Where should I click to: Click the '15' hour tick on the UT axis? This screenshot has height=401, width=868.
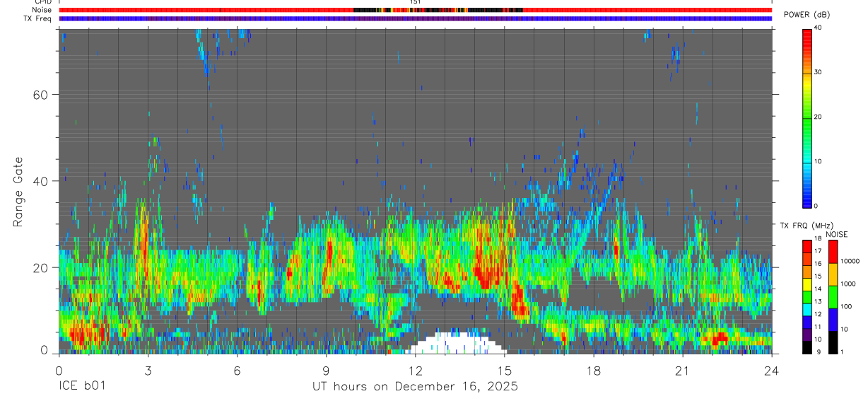[x=505, y=371]
